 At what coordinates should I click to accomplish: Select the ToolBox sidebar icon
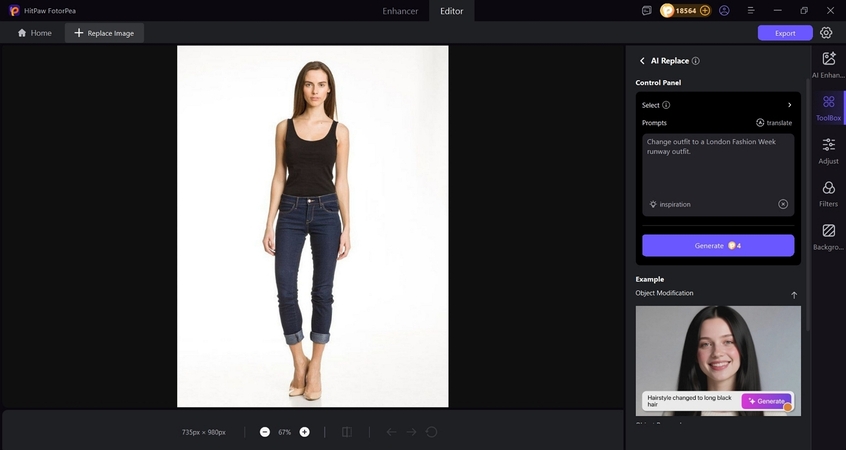[x=828, y=103]
